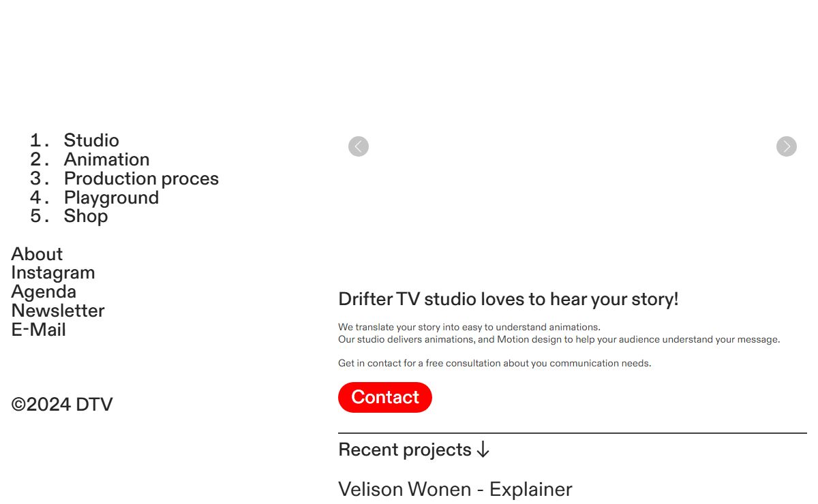This screenshot has height=504, width=818.
Task: Visit the Shop menu entry
Action: point(86,216)
